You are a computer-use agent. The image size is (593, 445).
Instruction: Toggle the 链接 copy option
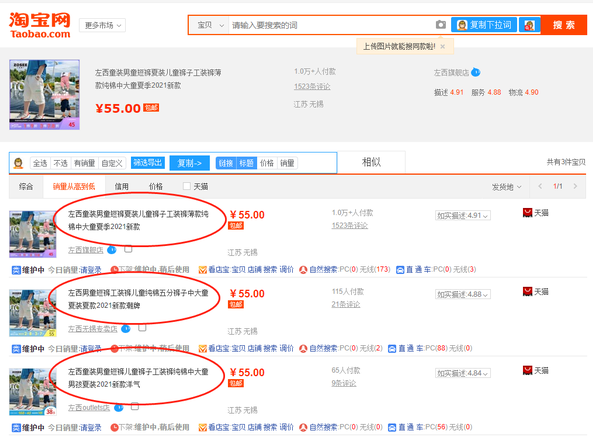[x=226, y=163]
